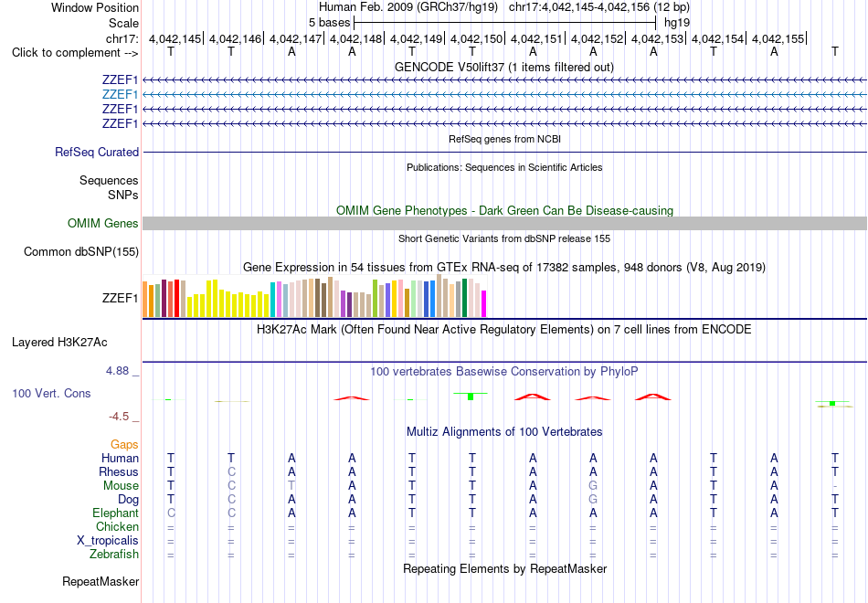This screenshot has height=603, width=868.
Task: Click the orange Gaps label
Action: tap(124, 445)
